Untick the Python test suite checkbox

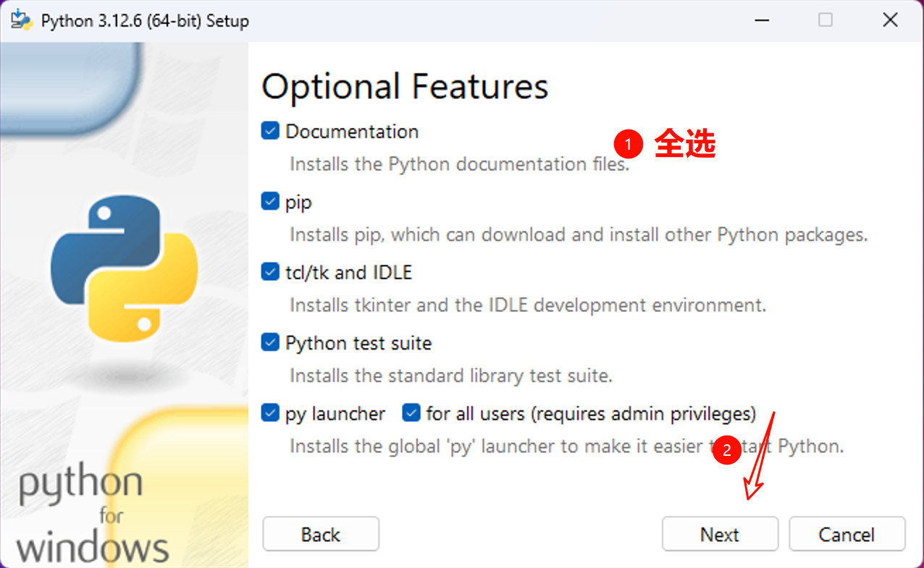[x=270, y=342]
